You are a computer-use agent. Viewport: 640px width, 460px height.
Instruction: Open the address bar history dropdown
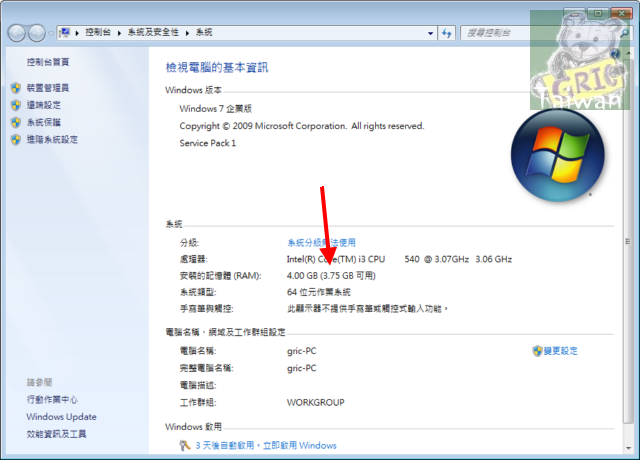[430, 33]
